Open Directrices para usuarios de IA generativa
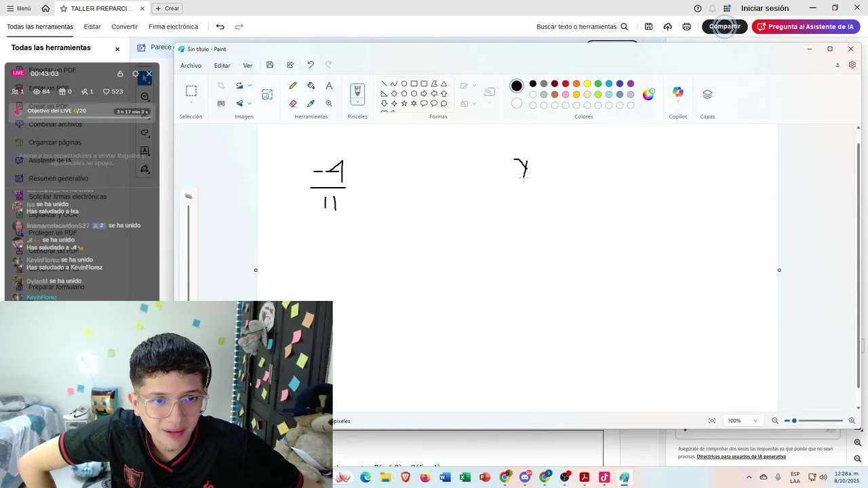This screenshot has width=868, height=488. coord(741,457)
